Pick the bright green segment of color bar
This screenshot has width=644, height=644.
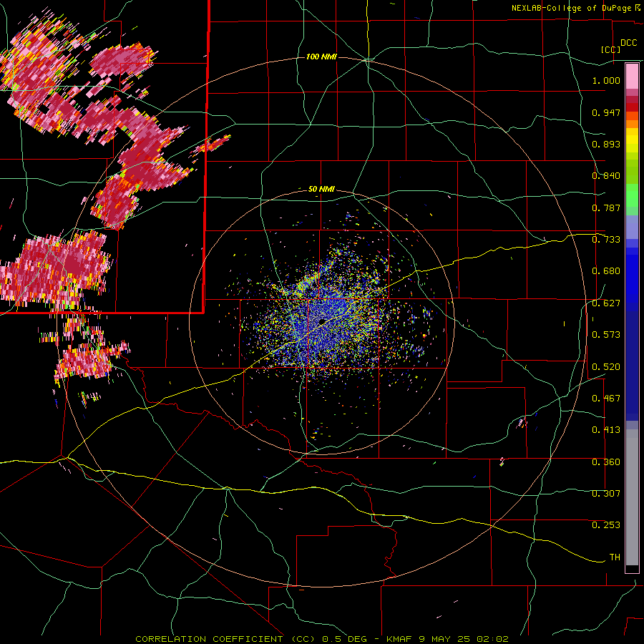click(632, 195)
